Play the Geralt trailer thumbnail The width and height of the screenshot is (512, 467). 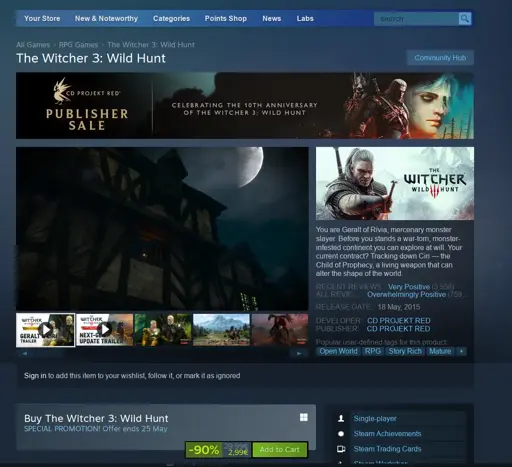click(45, 330)
